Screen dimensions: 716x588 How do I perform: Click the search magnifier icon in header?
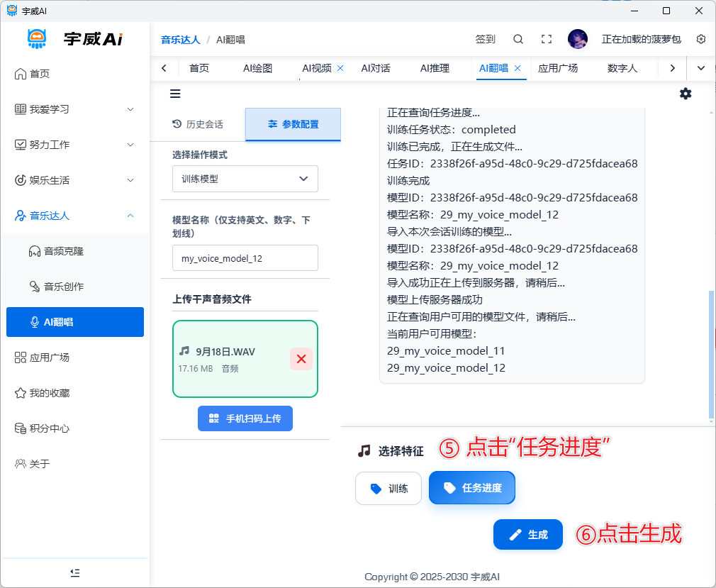(x=518, y=39)
